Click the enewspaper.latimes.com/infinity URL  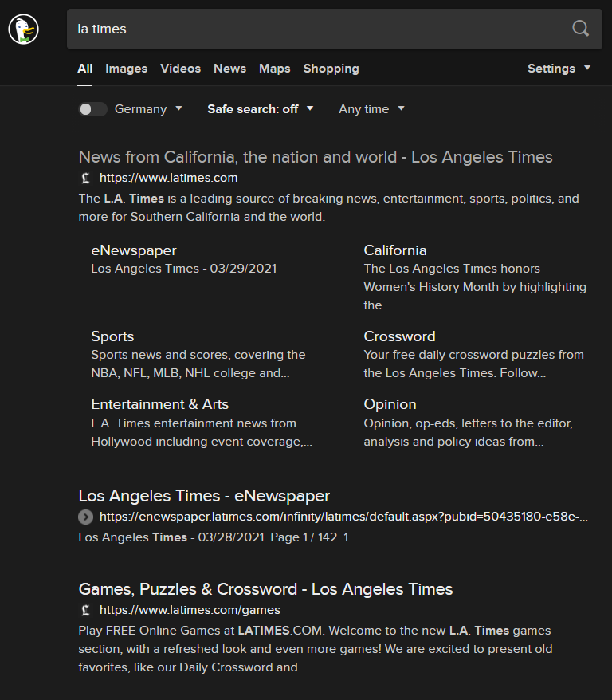click(343, 517)
